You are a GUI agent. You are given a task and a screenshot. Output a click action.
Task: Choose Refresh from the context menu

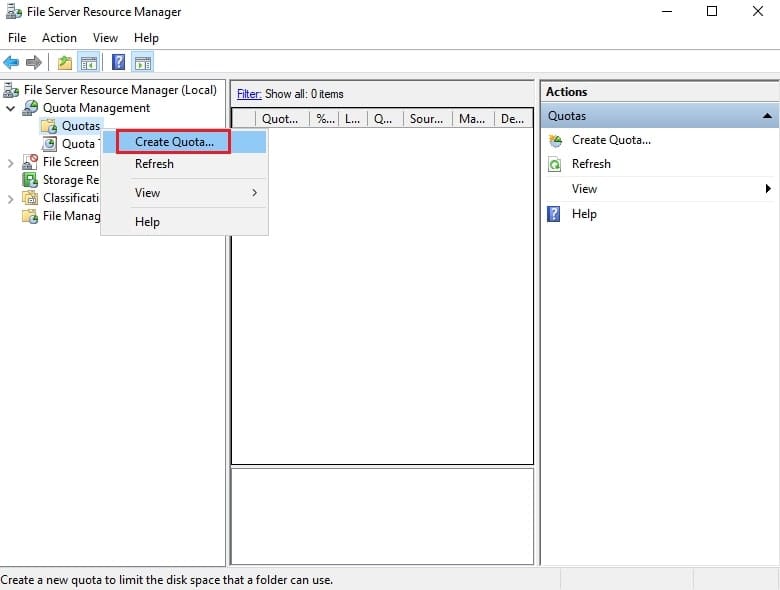(x=154, y=164)
